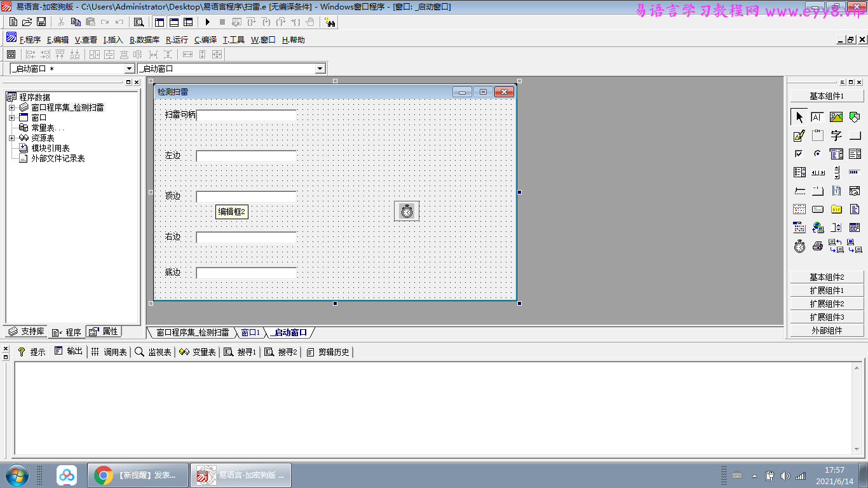Screen dimensions: 868x488
Task: Pick the drawing board pencil component icon
Action: tap(799, 135)
